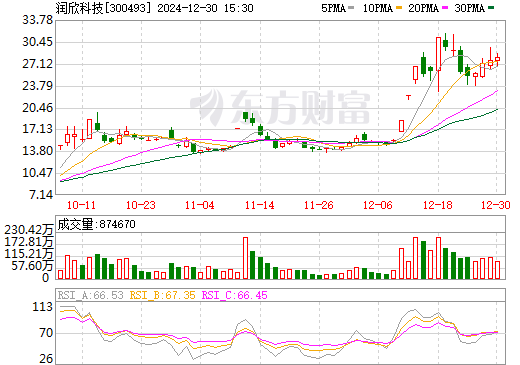Click the 10.47 price axis label
The image size is (520, 365).
tap(38, 173)
